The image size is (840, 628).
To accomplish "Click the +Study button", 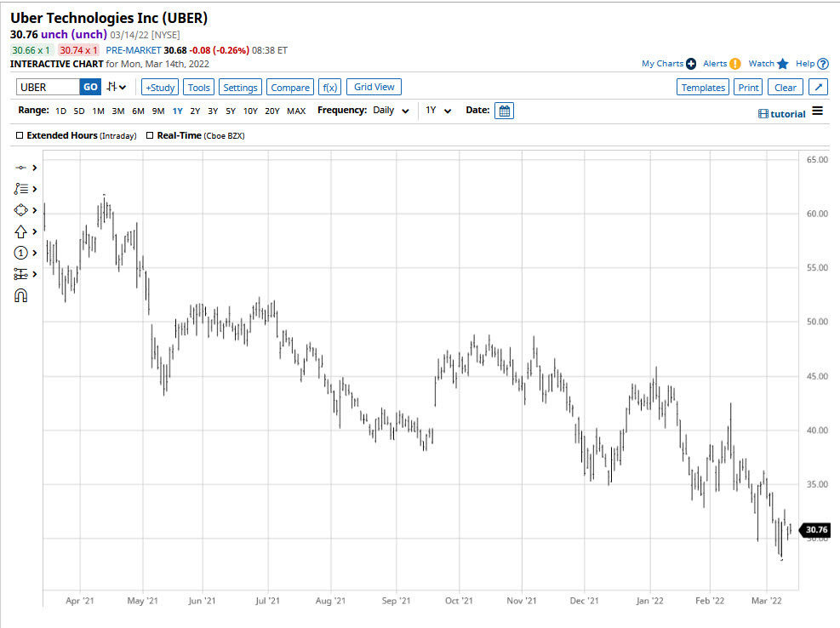I will pyautogui.click(x=159, y=87).
